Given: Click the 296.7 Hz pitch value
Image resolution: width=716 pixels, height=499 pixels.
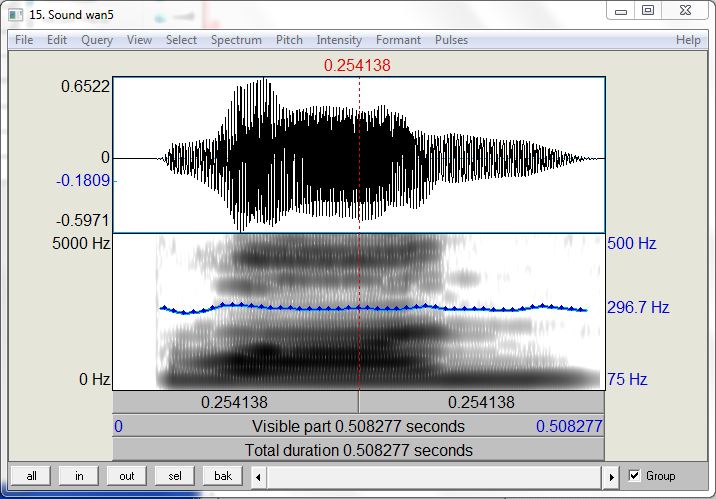Looking at the screenshot, I should [x=638, y=307].
